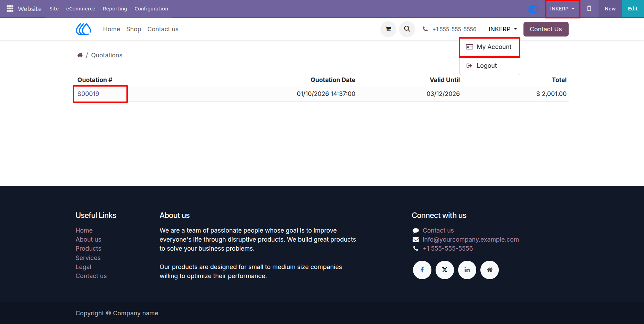Click the Edit button
This screenshot has height=324, width=644.
[x=633, y=9]
